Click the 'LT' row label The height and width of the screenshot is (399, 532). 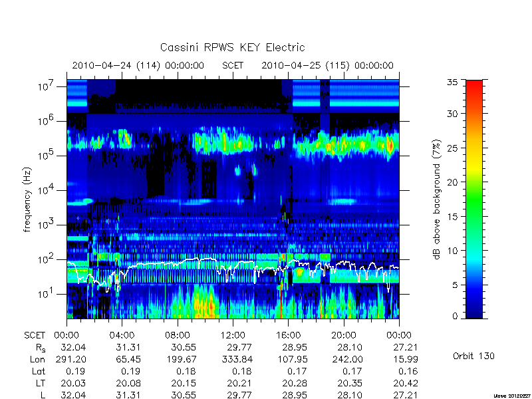click(41, 383)
